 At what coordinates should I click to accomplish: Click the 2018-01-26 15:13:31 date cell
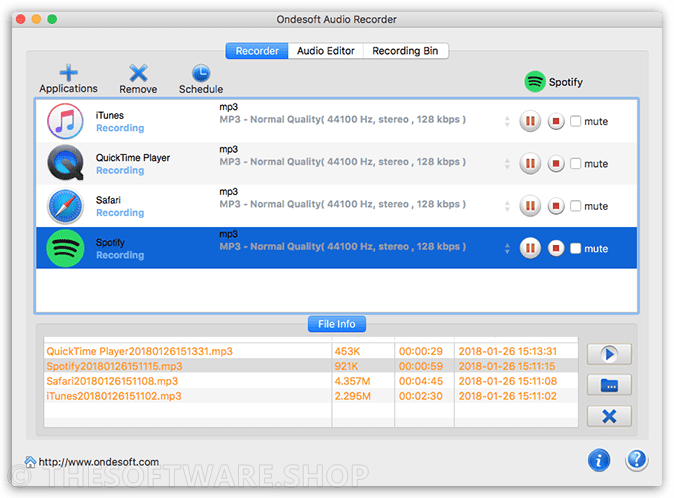pos(508,351)
